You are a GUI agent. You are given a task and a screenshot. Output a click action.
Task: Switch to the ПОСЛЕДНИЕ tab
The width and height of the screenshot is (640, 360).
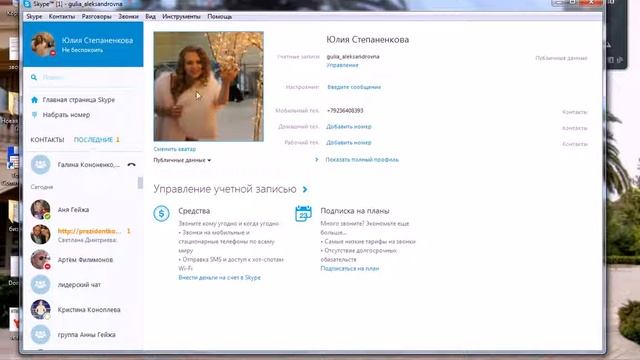(x=93, y=140)
